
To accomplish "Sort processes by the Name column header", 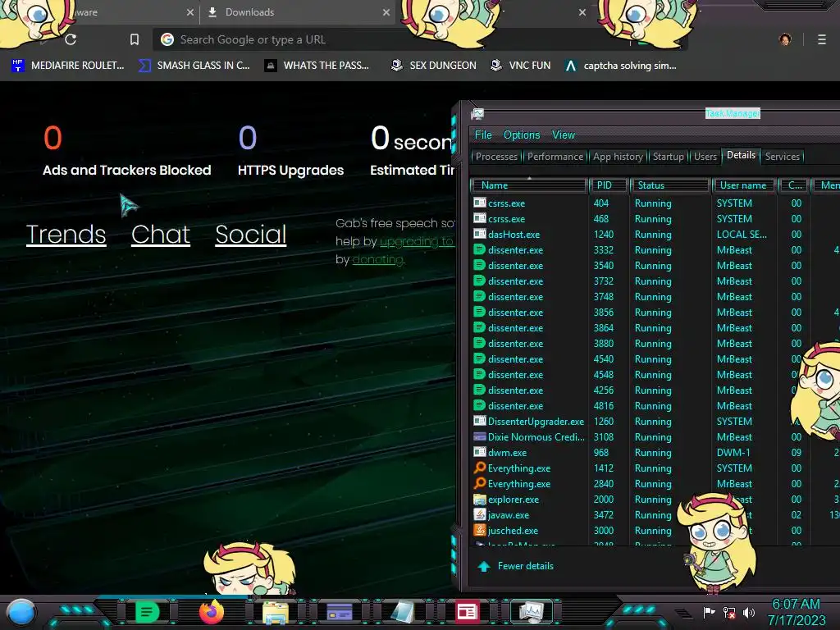I will tap(529, 185).
